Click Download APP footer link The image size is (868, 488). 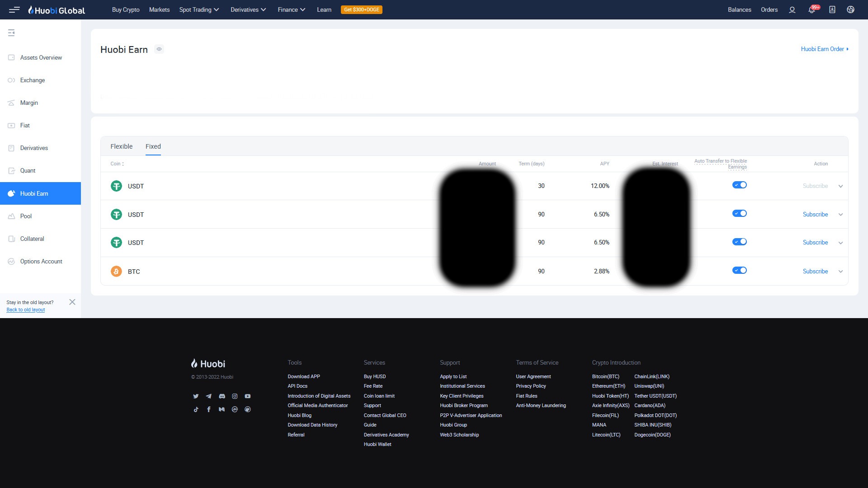pyautogui.click(x=304, y=376)
